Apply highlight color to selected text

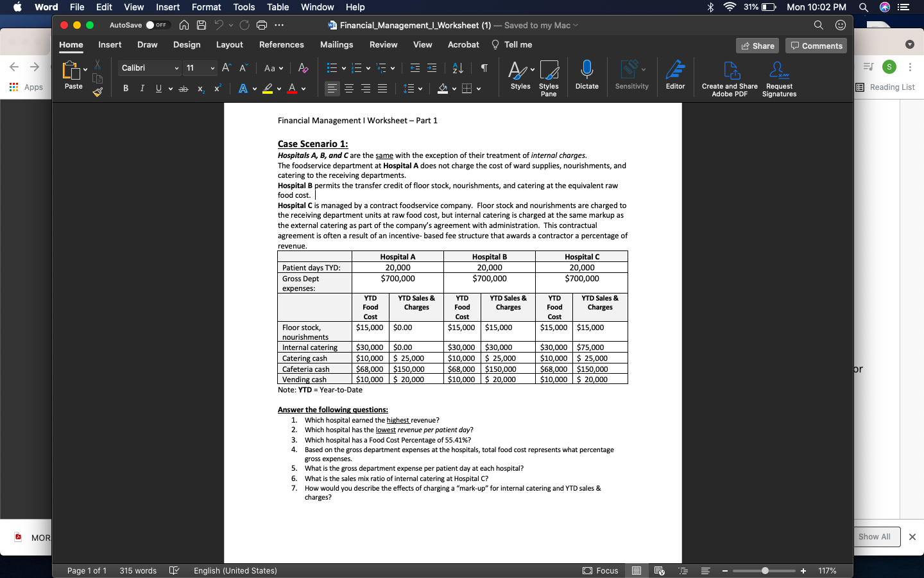pos(268,88)
